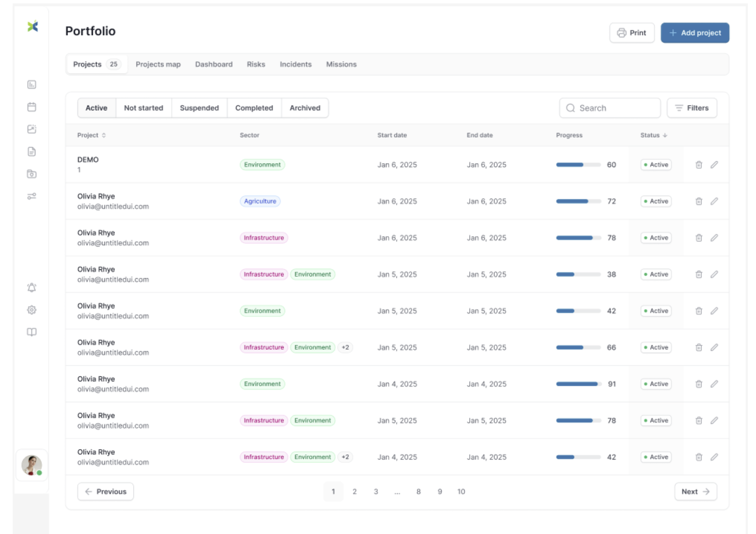Open the Filters panel
The height and width of the screenshot is (534, 756).
(x=691, y=108)
